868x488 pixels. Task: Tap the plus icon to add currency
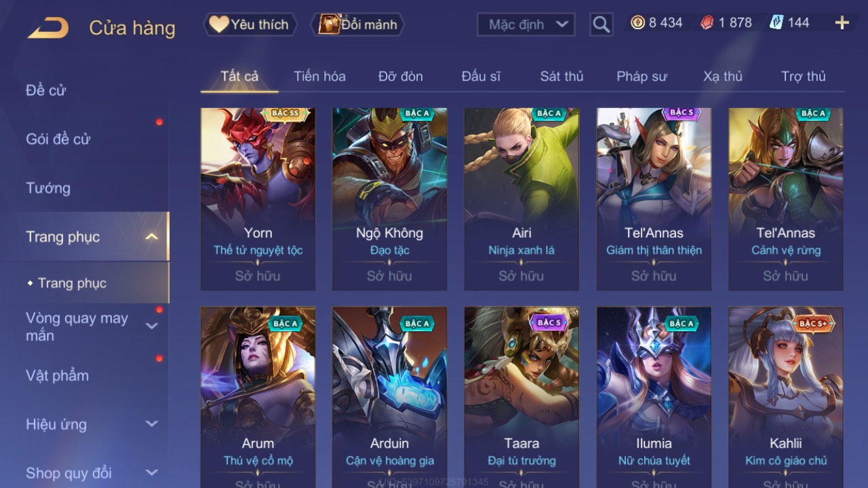point(842,23)
